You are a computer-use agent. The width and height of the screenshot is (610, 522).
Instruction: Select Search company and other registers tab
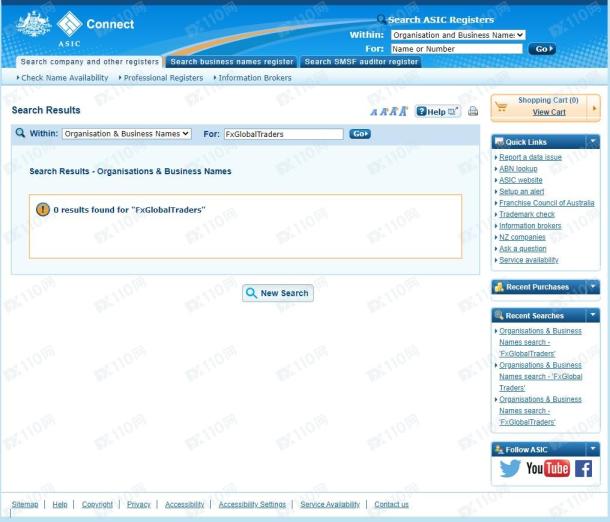(x=89, y=62)
